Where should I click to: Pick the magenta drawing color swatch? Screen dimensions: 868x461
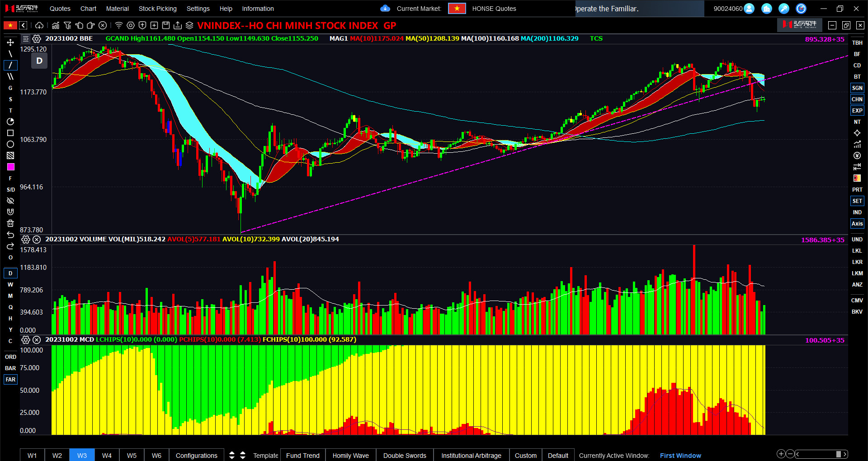tap(10, 167)
